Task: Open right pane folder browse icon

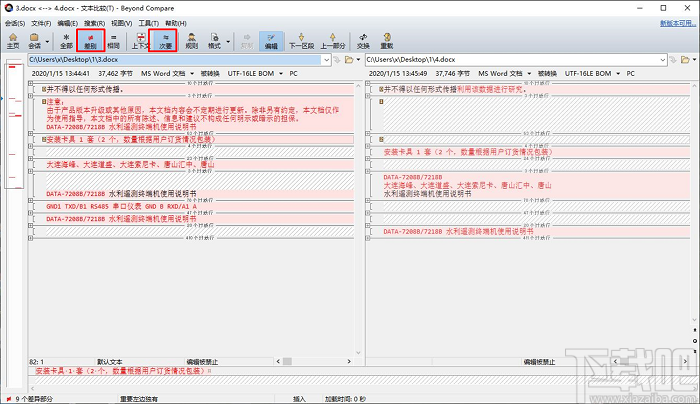Action: [x=685, y=60]
